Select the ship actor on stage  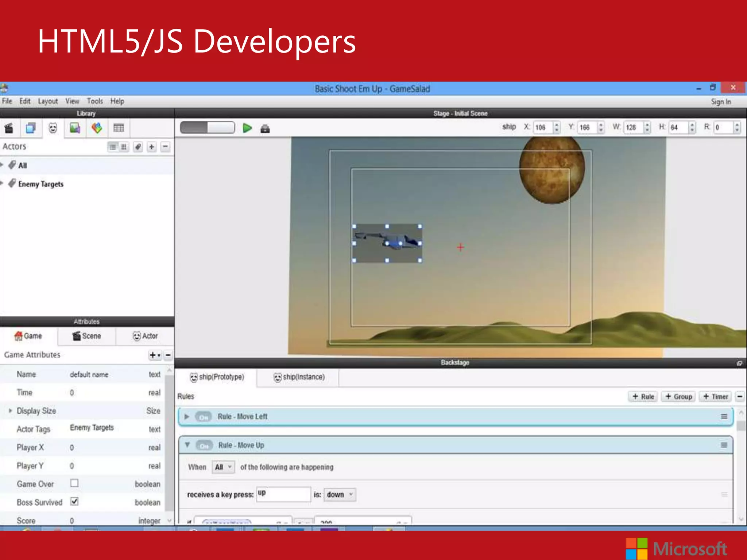pyautogui.click(x=387, y=243)
